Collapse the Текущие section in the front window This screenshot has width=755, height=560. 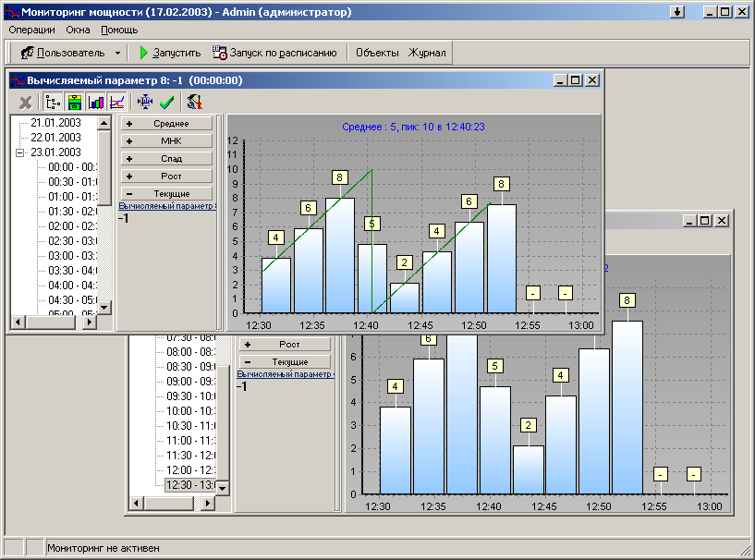[x=166, y=193]
